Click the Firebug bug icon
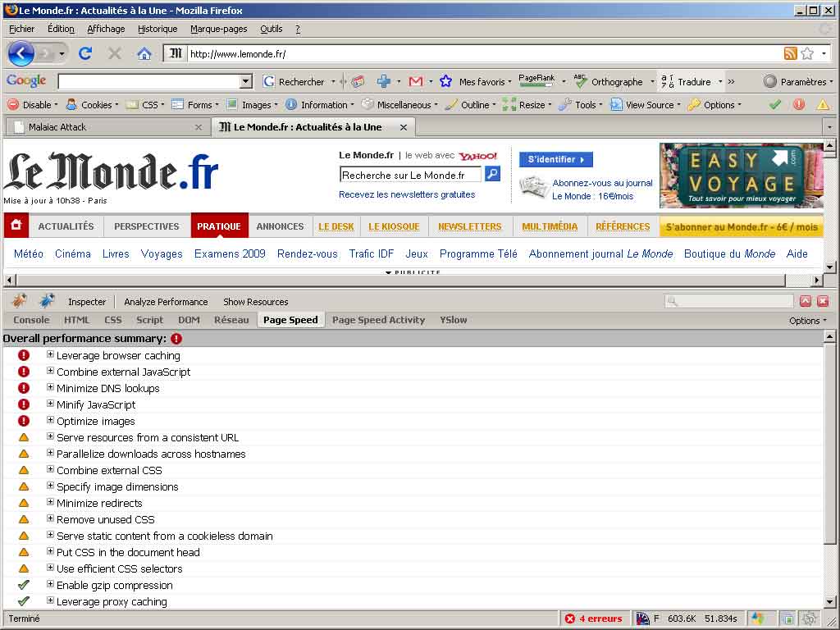Screen dimensions: 840x630 [x=20, y=301]
